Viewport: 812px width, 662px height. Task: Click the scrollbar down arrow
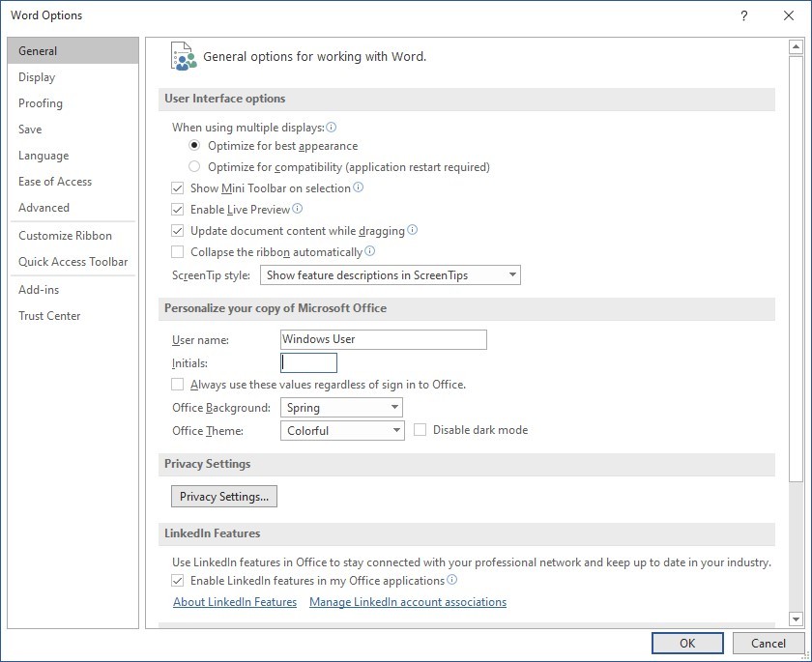coord(796,618)
